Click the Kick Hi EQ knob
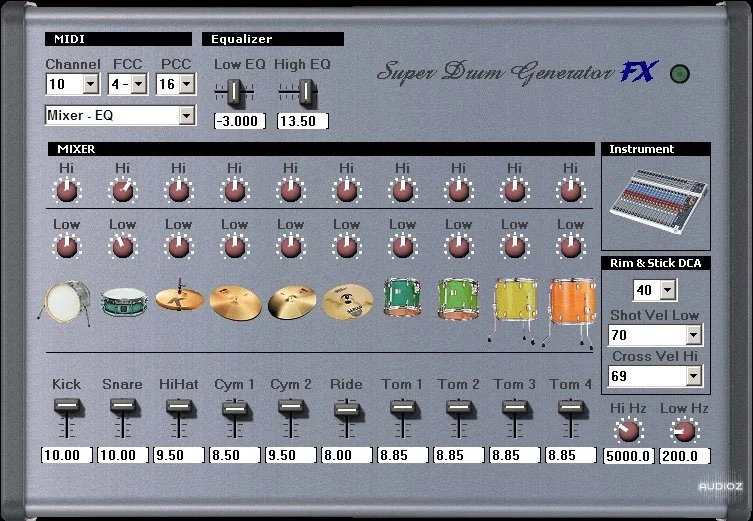This screenshot has height=521, width=753. click(67, 191)
